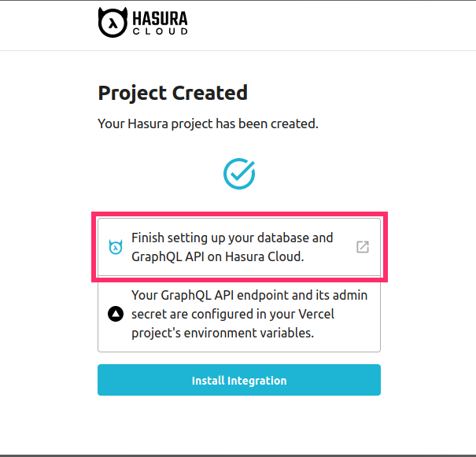
Task: Click the 'project's environment variables' text line
Action: (x=223, y=333)
